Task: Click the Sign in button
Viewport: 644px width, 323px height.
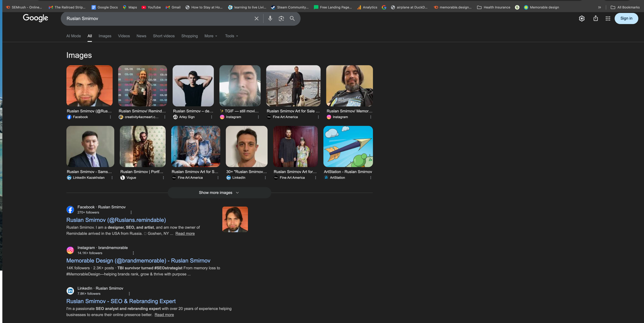Action: pyautogui.click(x=626, y=18)
